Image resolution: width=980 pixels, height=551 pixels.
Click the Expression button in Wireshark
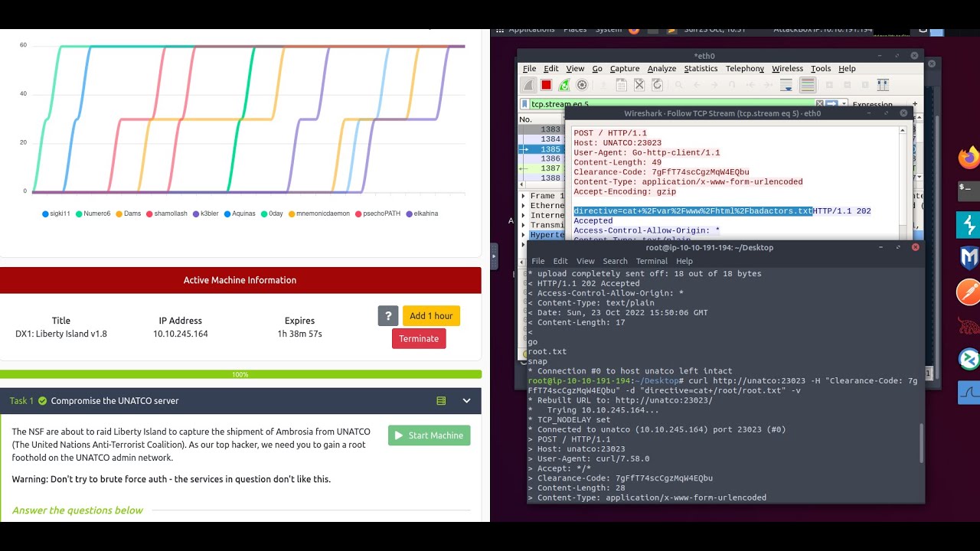click(x=873, y=105)
